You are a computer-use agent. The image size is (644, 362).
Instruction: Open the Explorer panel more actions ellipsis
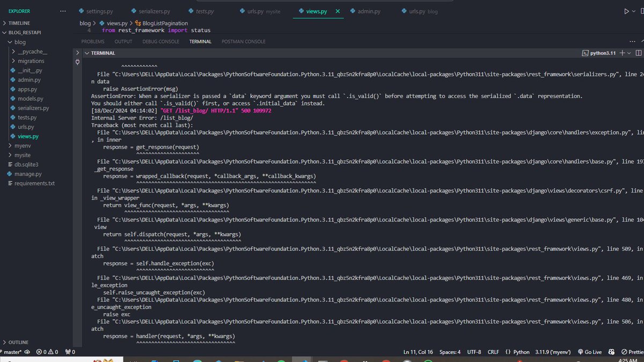coord(63,10)
